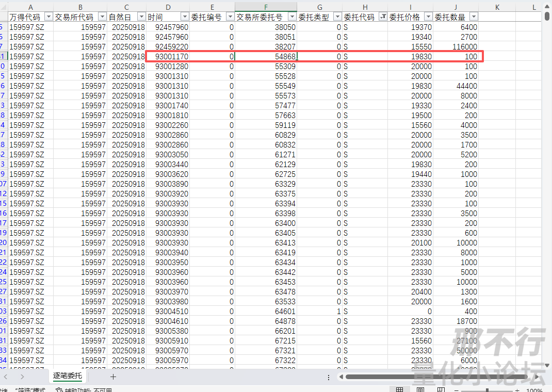Select cell with order number 64601
This screenshot has width=552, height=392.
[266, 312]
